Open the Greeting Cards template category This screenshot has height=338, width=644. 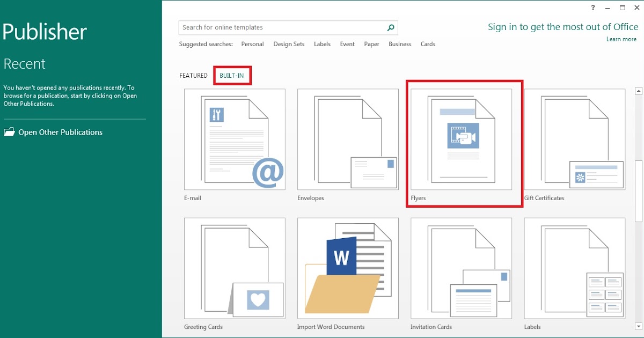pyautogui.click(x=235, y=268)
